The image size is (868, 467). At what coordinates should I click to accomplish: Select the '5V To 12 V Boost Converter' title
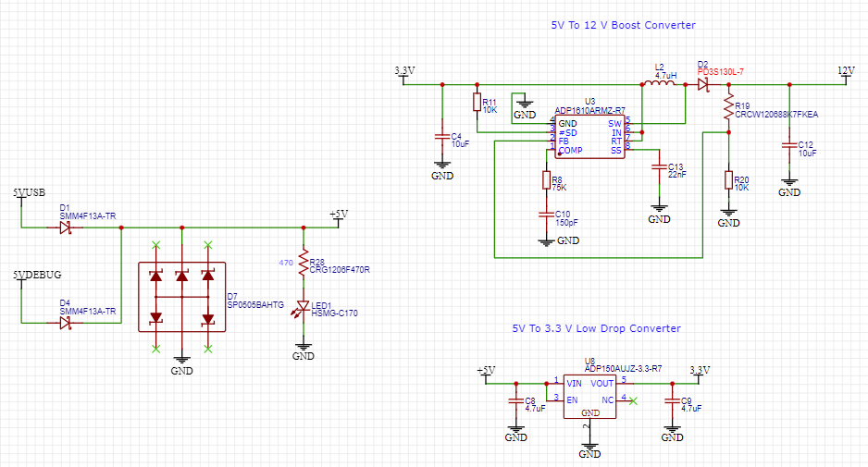point(624,25)
